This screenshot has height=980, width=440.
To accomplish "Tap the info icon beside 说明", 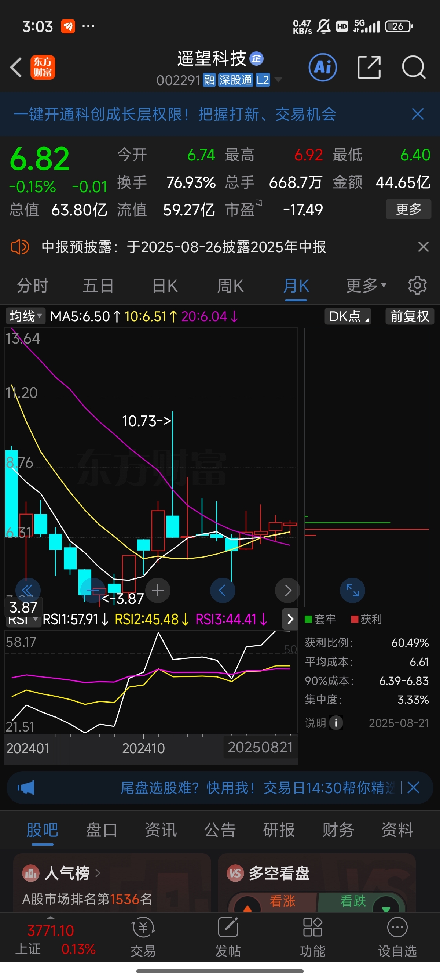I will (x=336, y=723).
